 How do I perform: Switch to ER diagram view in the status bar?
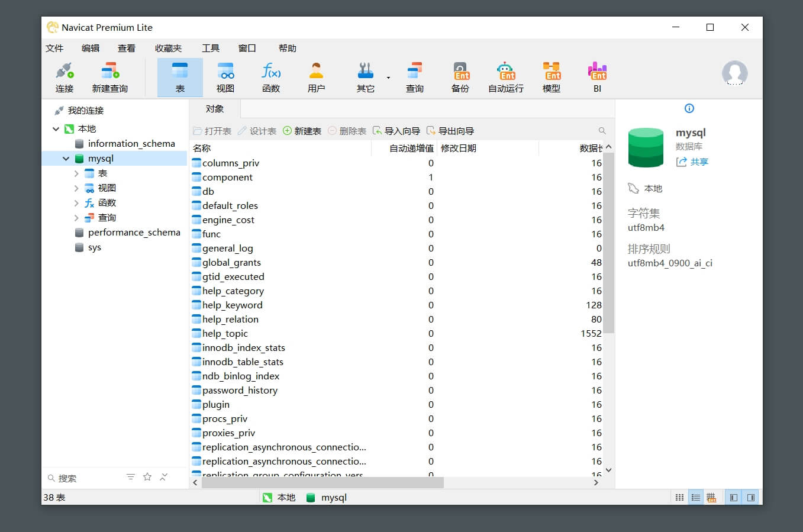point(711,498)
